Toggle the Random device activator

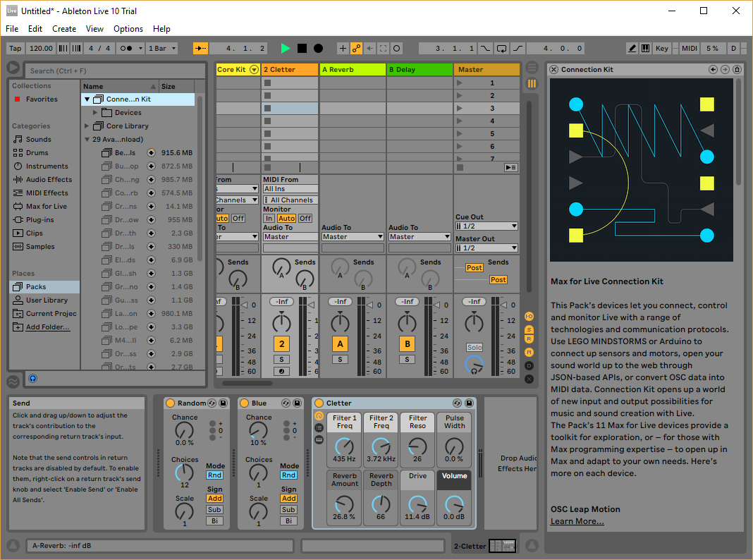[170, 403]
